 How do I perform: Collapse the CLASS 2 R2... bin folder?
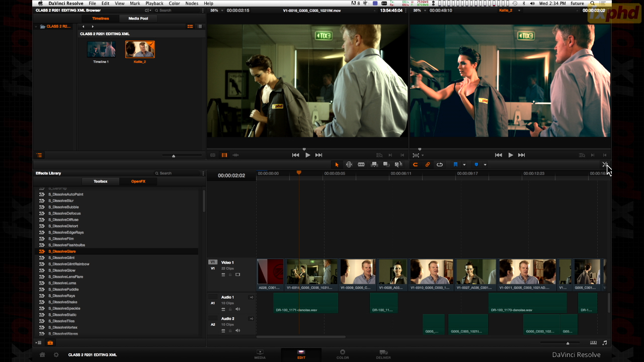(x=36, y=26)
